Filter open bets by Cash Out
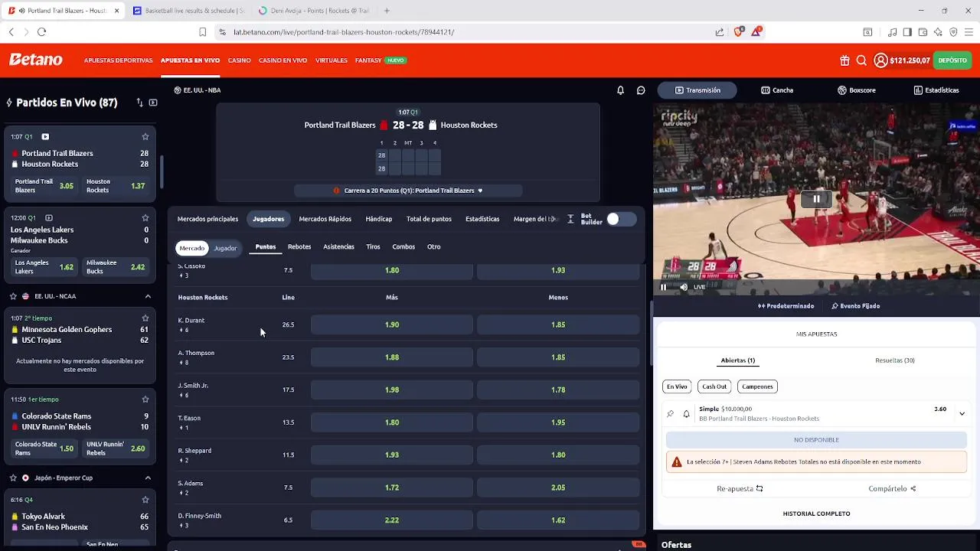This screenshot has height=551, width=980. pos(714,386)
